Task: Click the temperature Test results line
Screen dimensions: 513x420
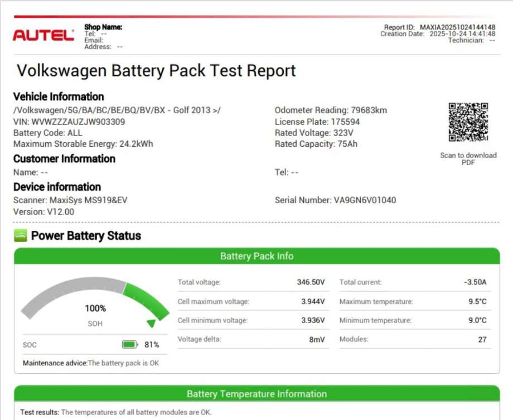Action: pyautogui.click(x=116, y=412)
